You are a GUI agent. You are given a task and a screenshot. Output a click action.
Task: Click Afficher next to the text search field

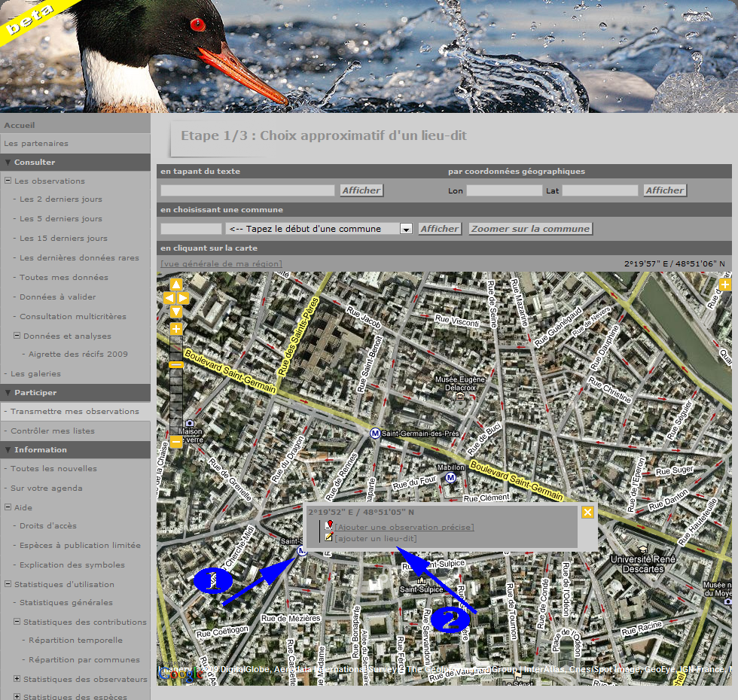coord(361,190)
